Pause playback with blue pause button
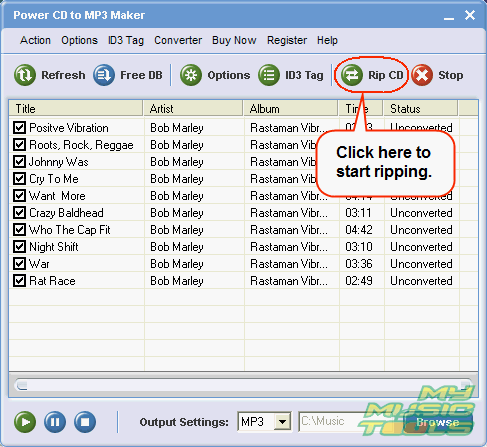The image size is (487, 447). pyautogui.click(x=55, y=422)
